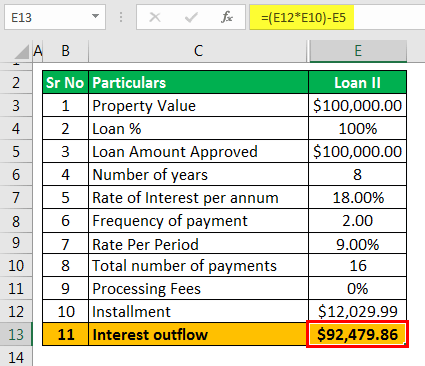Select row 5 header
The image size is (425, 366).
[x=16, y=151]
